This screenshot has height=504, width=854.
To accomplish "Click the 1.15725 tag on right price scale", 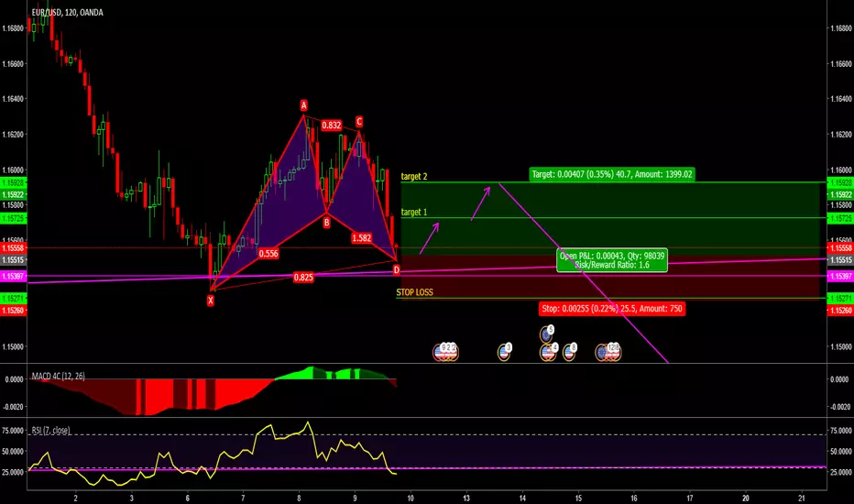I will pyautogui.click(x=840, y=218).
